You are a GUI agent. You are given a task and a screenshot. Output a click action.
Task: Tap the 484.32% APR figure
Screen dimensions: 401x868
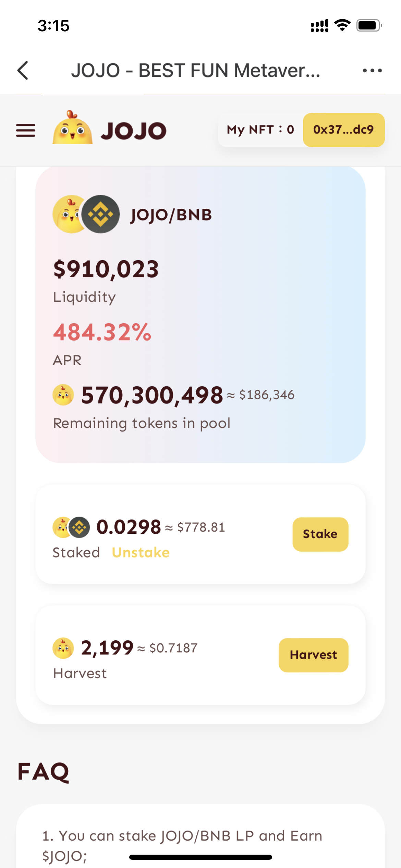tap(102, 332)
